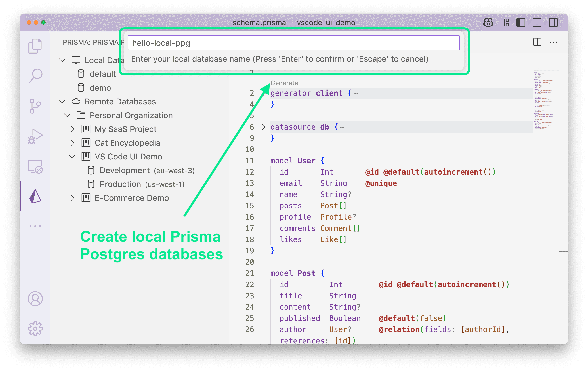Image resolution: width=588 pixels, height=371 pixels.
Task: Open the Remote Explorer view
Action: point(35,166)
